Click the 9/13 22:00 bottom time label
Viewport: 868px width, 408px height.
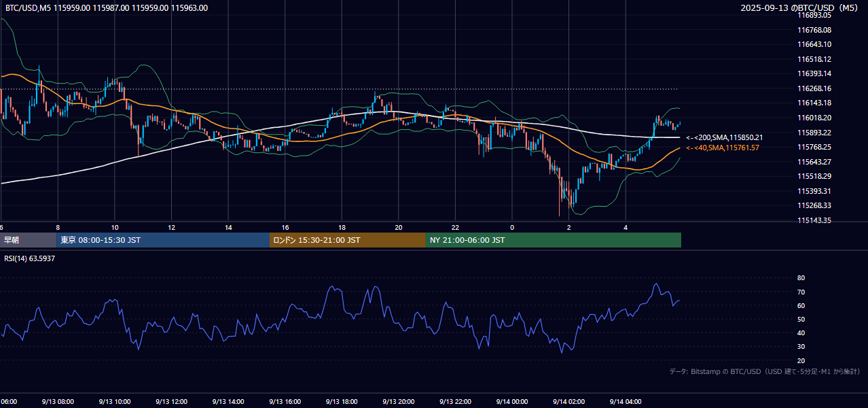coord(455,402)
